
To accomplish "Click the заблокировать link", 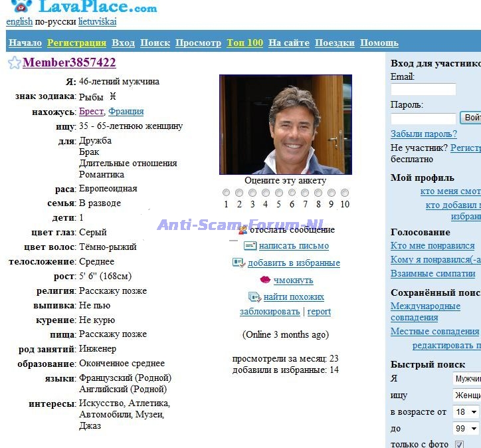I will pyautogui.click(x=270, y=311).
